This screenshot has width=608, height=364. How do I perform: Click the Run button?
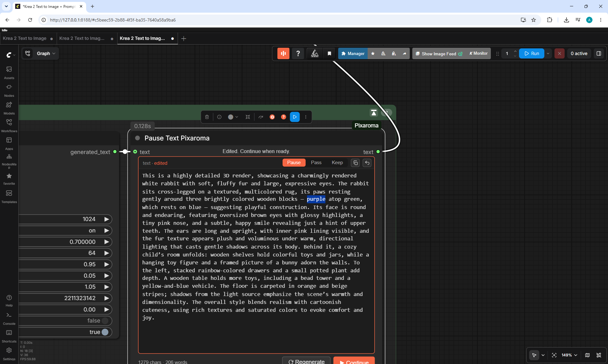tap(532, 53)
